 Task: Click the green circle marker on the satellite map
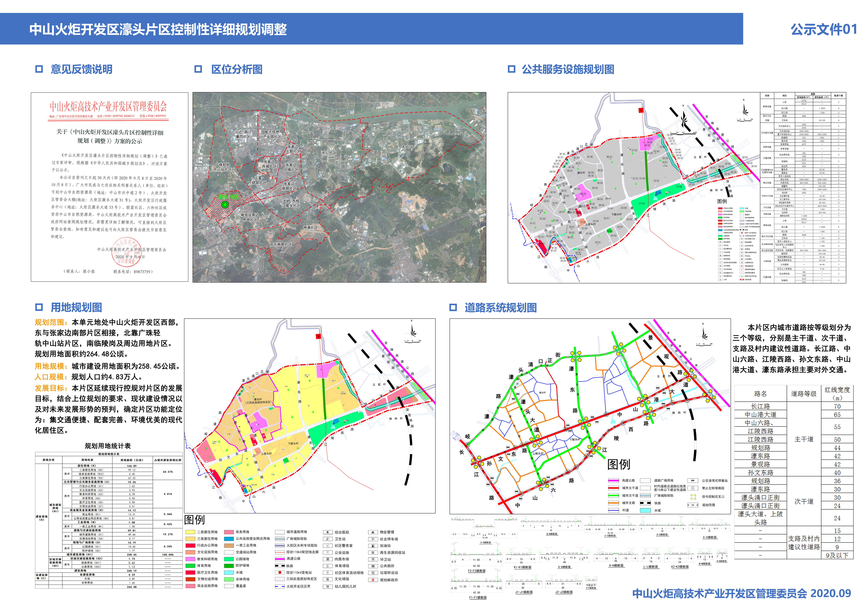(225, 205)
